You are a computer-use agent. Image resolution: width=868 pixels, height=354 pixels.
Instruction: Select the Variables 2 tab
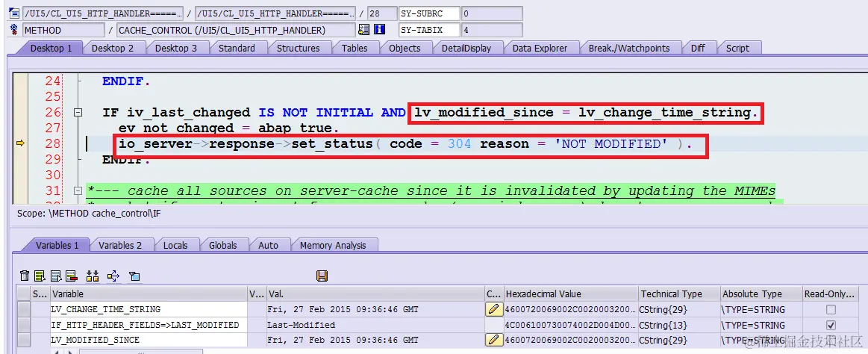point(119,245)
